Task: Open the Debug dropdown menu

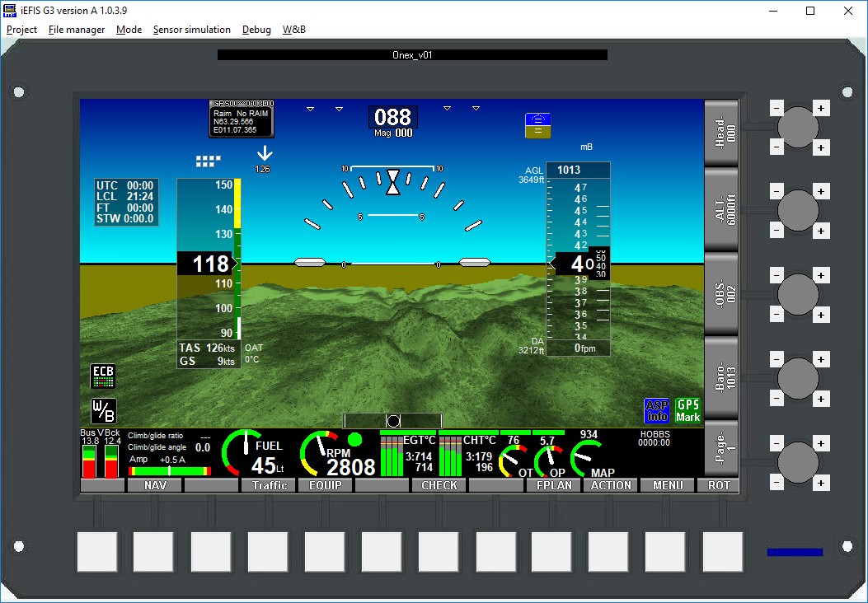Action: pos(256,30)
